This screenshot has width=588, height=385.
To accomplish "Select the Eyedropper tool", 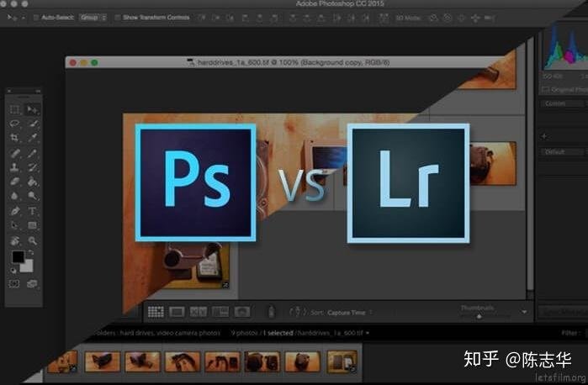I will coord(32,138).
